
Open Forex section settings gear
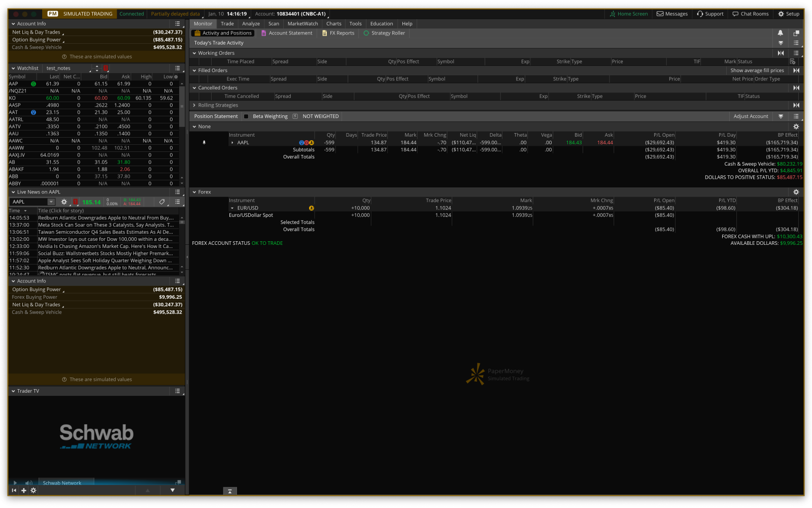point(796,192)
